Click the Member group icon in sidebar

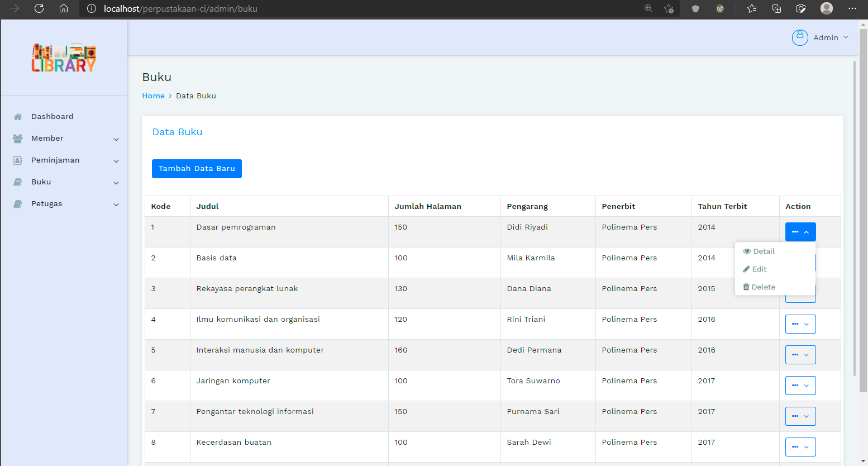coord(18,139)
